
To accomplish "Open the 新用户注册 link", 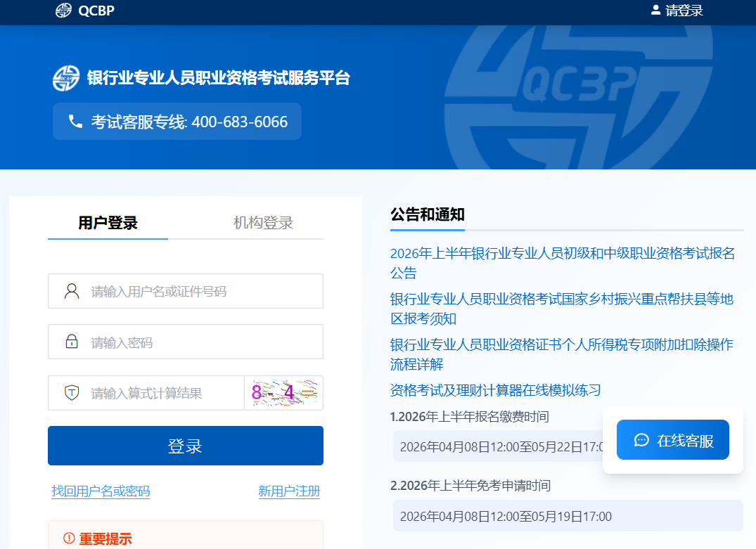I will click(x=289, y=491).
